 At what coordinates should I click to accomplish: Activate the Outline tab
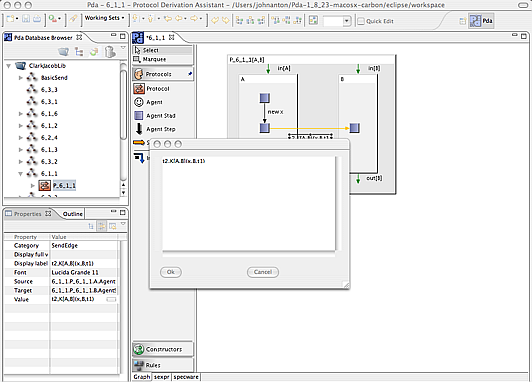[x=72, y=214]
